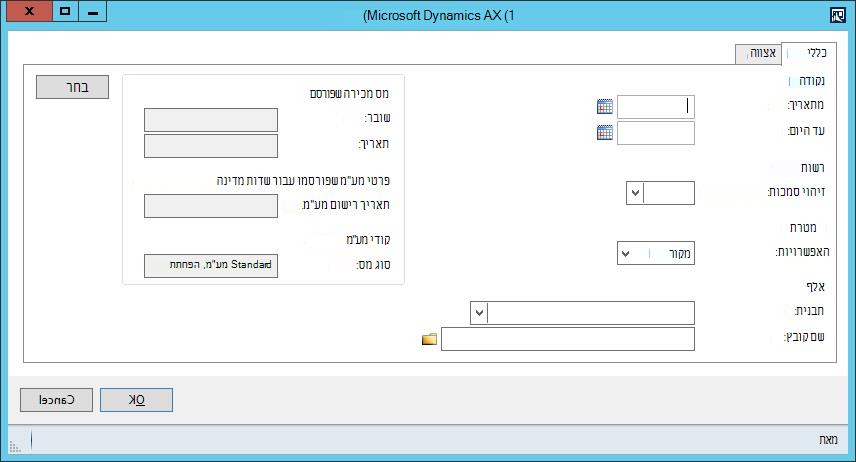
Task: Click the תבנית text field
Action: [x=591, y=313]
